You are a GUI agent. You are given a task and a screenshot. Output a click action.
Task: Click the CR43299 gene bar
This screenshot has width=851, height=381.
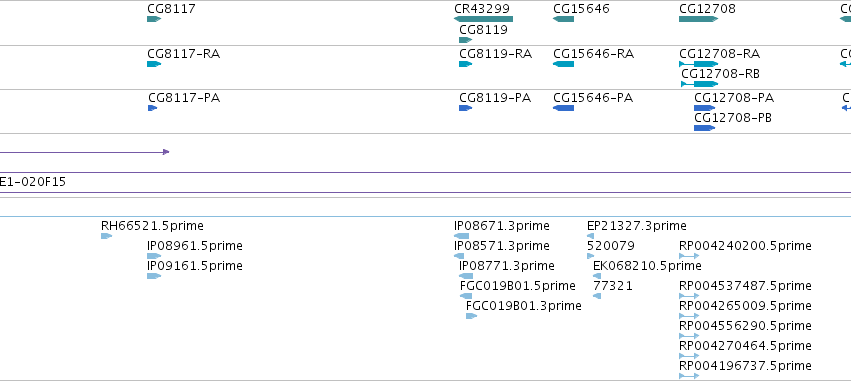tap(484, 19)
